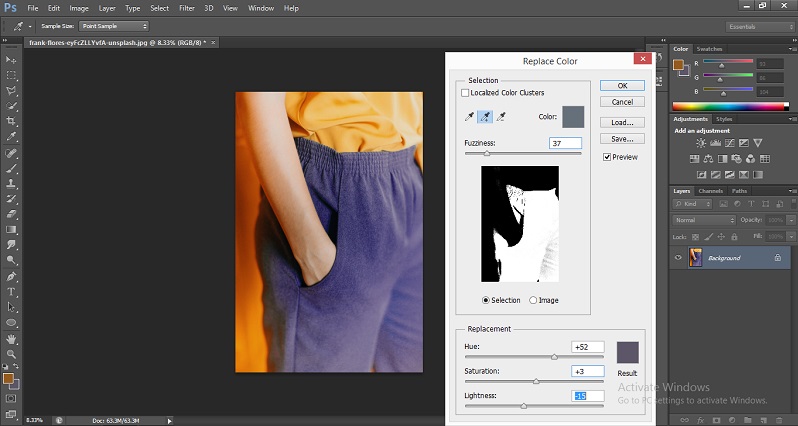The height and width of the screenshot is (426, 798).
Task: Add a Brightness/Contrast adjustment
Action: (x=701, y=143)
